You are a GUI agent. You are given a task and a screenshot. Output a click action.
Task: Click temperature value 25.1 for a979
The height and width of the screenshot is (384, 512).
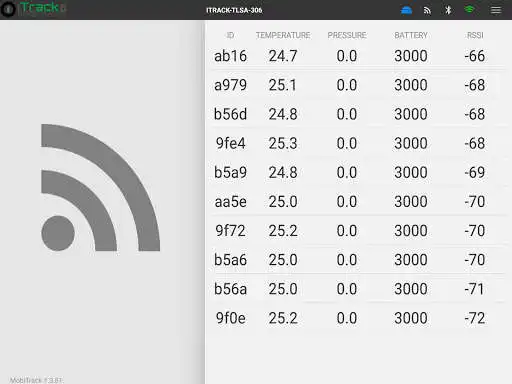point(283,85)
